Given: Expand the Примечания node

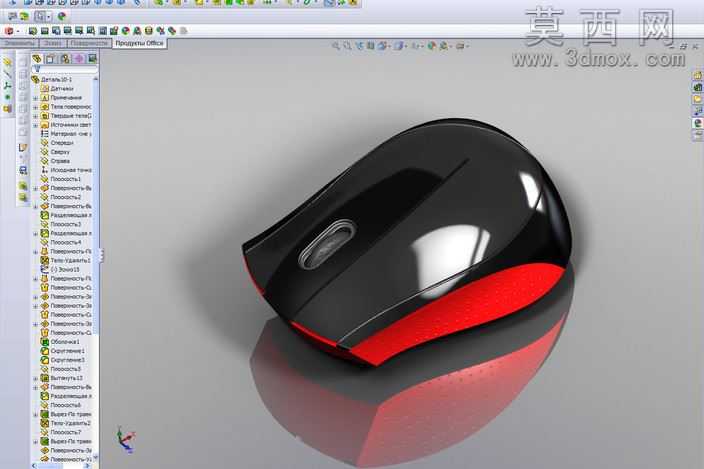Looking at the screenshot, I should pos(35,98).
